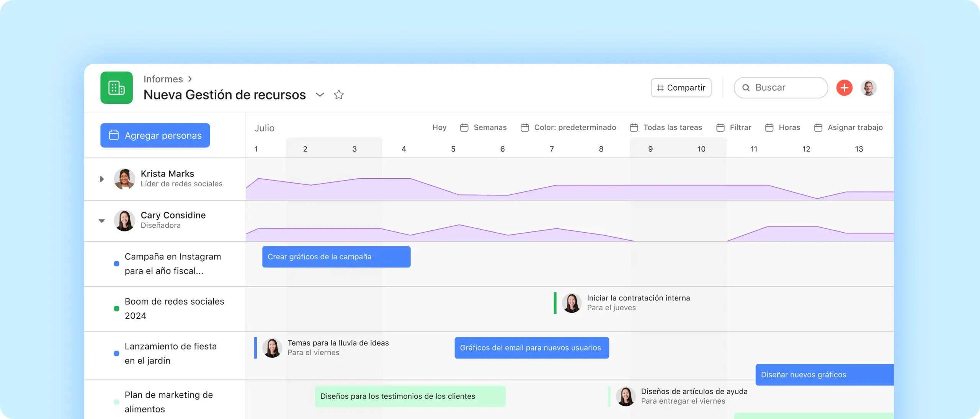The height and width of the screenshot is (419, 980).
Task: Click Cary Considine workload graph
Action: (570, 233)
